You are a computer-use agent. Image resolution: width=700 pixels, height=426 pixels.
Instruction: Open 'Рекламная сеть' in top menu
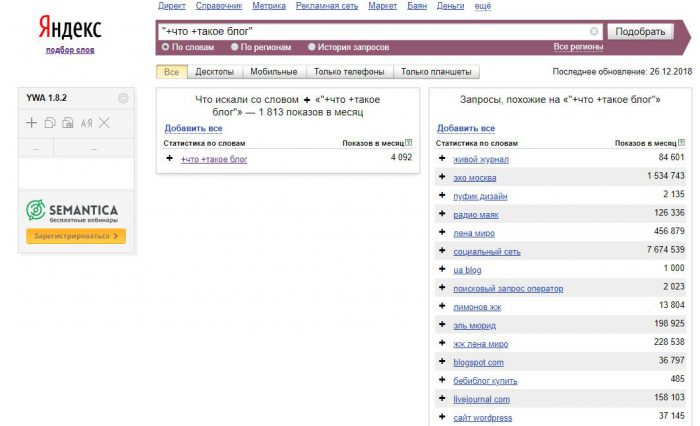pyautogui.click(x=327, y=6)
